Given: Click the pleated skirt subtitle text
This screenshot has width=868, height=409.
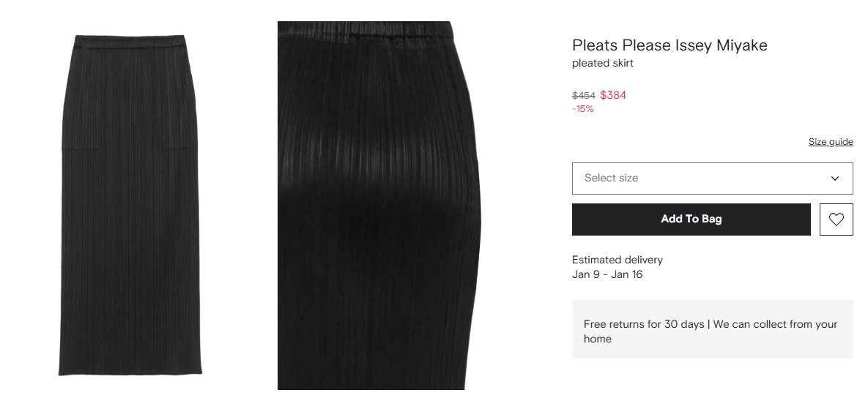Looking at the screenshot, I should pos(602,63).
